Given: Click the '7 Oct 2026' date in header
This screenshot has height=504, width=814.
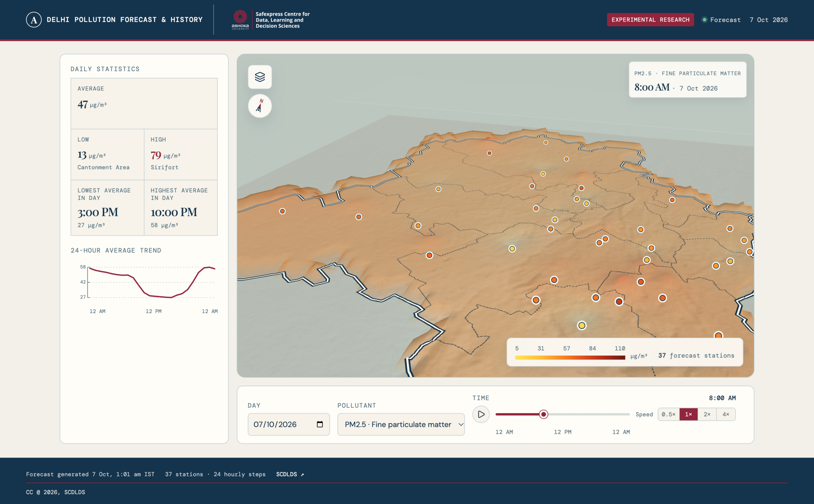Looking at the screenshot, I should coord(768,20).
